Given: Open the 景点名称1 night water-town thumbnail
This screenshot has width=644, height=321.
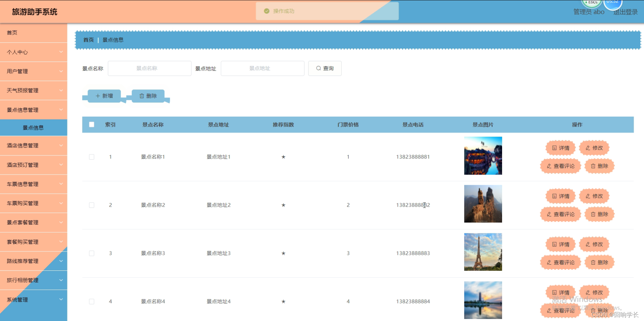Looking at the screenshot, I should point(483,156).
